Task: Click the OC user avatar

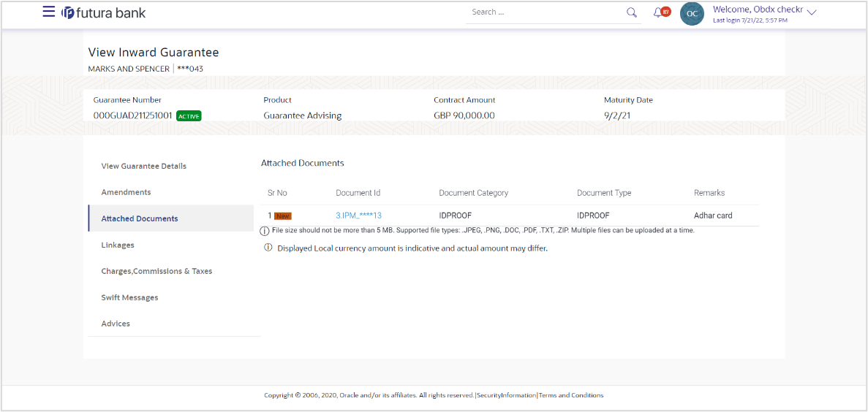Action: coord(692,13)
